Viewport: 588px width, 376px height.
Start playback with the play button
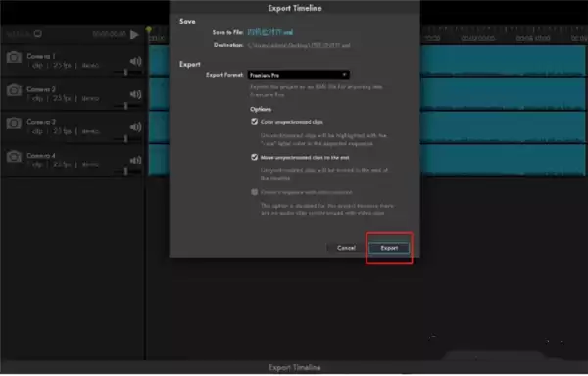click(134, 35)
